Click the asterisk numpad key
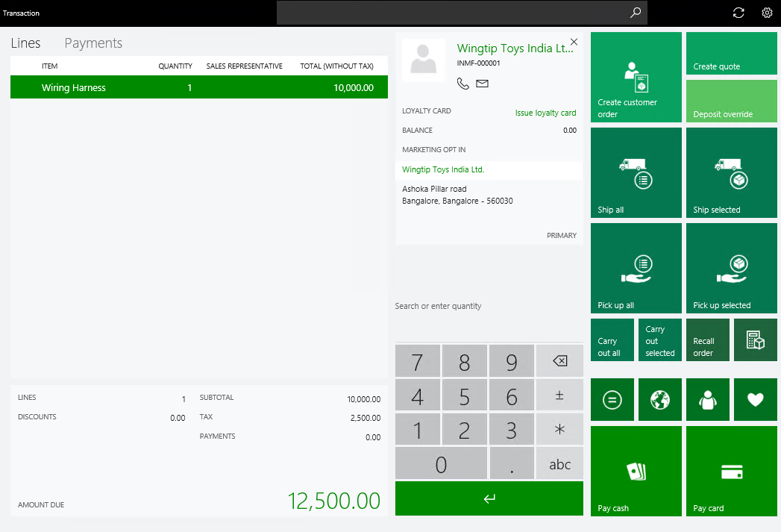This screenshot has height=532, width=781. [x=559, y=429]
